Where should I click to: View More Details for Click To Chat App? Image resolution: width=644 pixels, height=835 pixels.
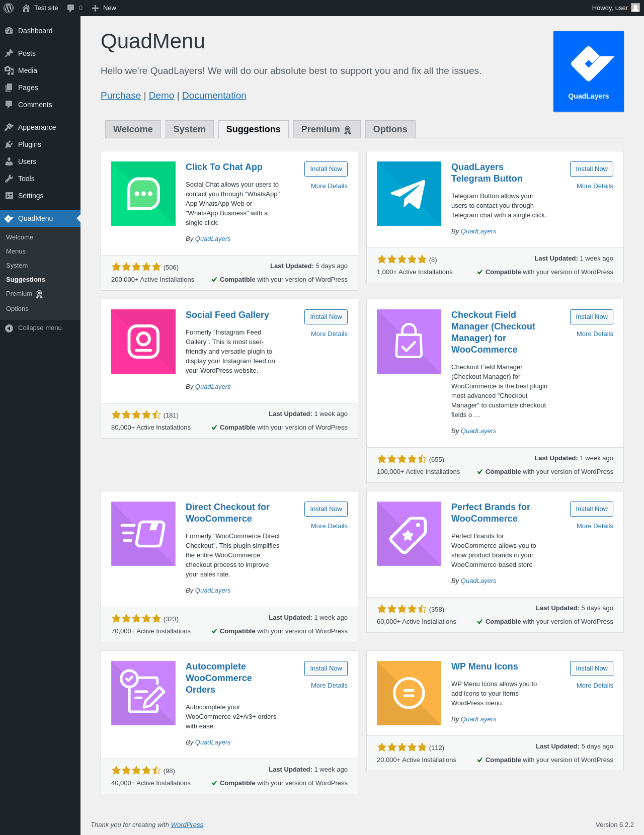coord(329,186)
